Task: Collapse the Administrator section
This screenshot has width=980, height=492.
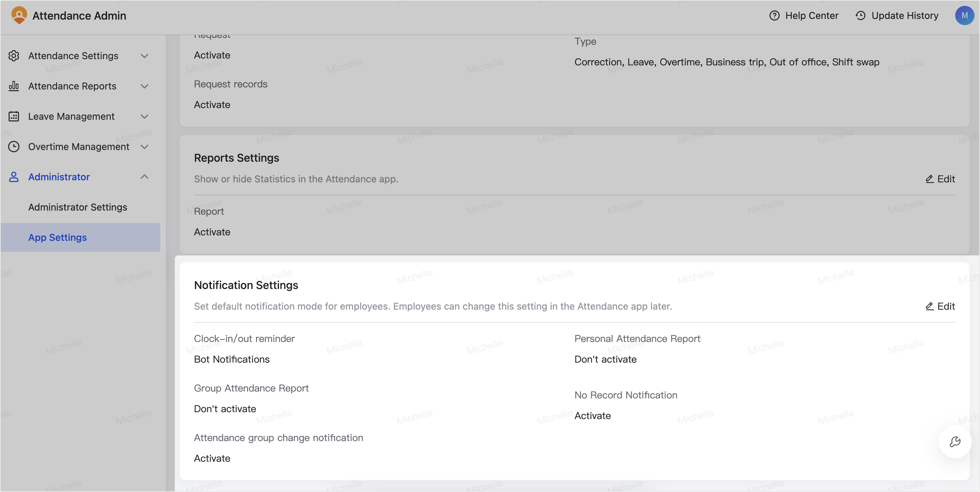Action: click(x=144, y=177)
